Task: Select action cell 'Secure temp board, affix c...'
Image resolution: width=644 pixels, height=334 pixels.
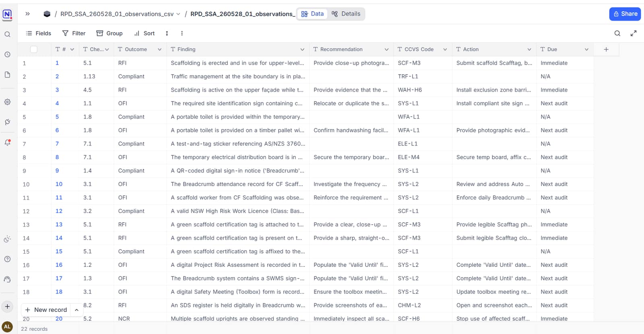Action: 494,157
